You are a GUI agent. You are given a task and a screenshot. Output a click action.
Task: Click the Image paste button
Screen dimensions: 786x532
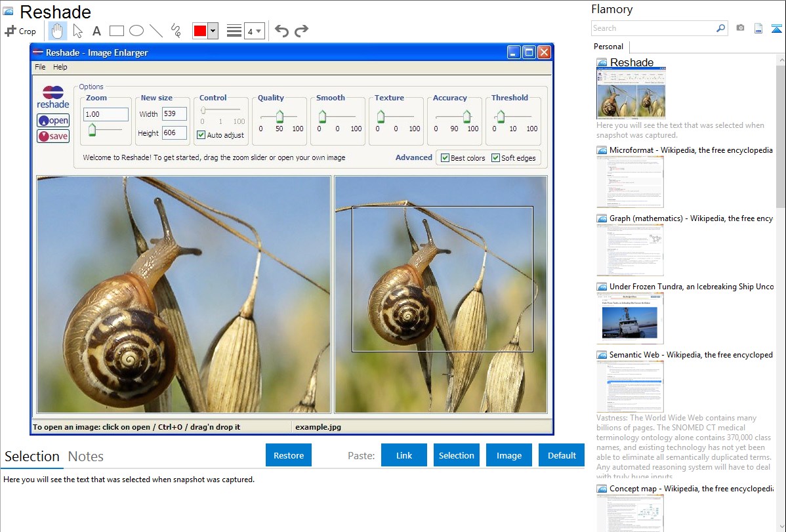[508, 455]
